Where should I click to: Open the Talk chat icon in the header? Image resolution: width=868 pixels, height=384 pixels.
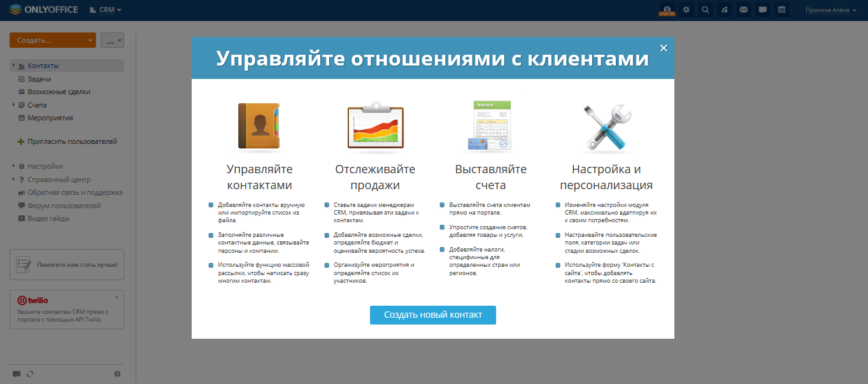point(762,10)
